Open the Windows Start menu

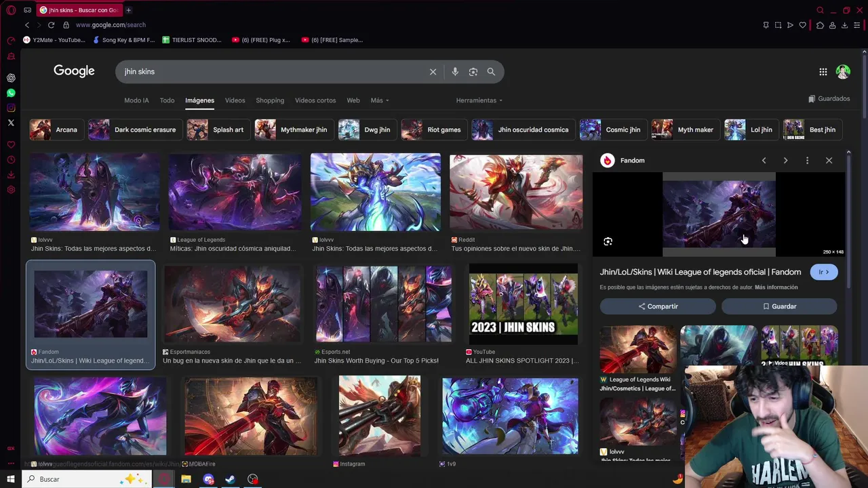coord(11,479)
